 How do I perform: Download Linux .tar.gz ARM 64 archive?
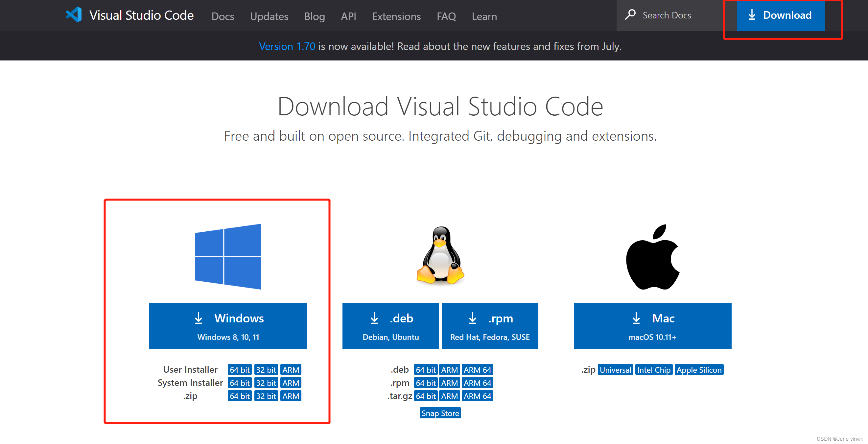(x=478, y=396)
